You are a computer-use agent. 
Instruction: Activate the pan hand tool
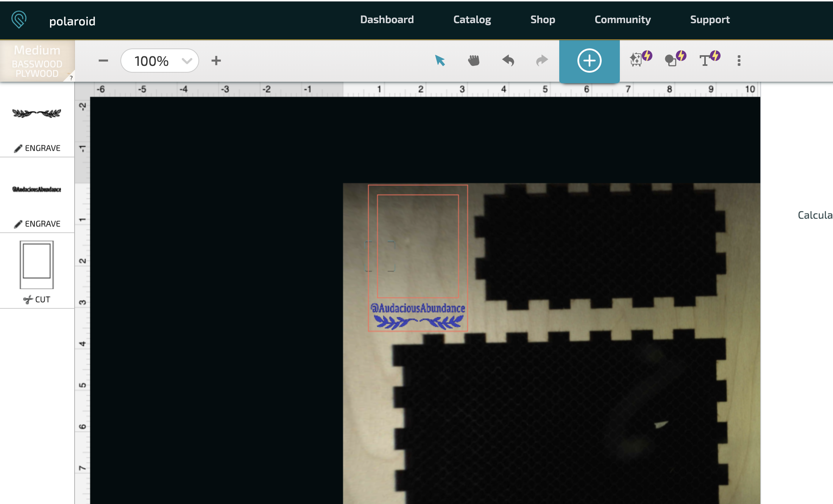point(474,61)
